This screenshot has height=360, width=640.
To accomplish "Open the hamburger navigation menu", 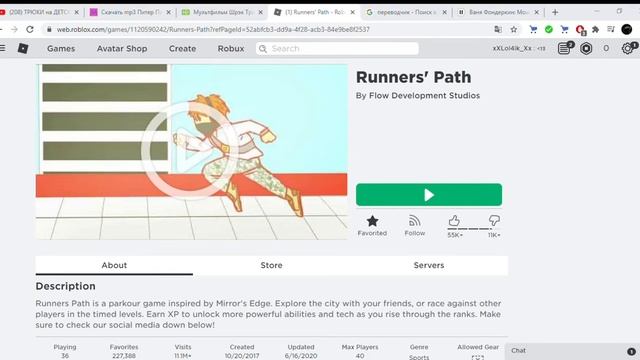I will (x=2, y=48).
